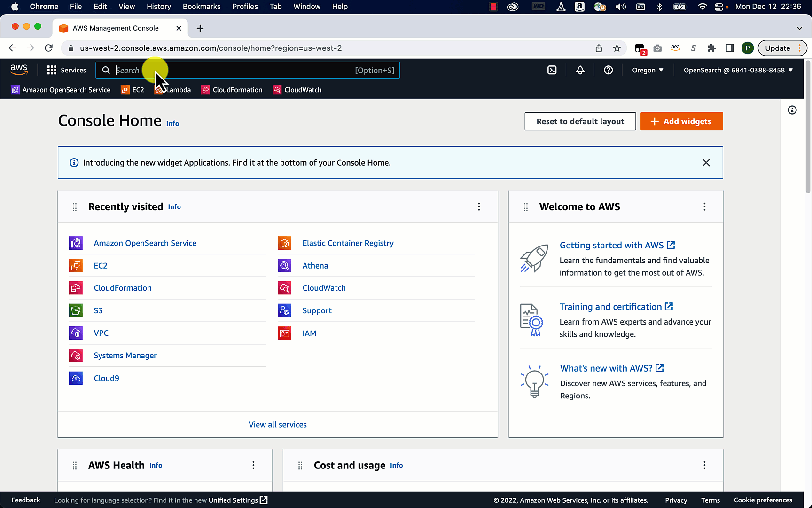
Task: Open AWS Health widget options menu
Action: (x=253, y=465)
